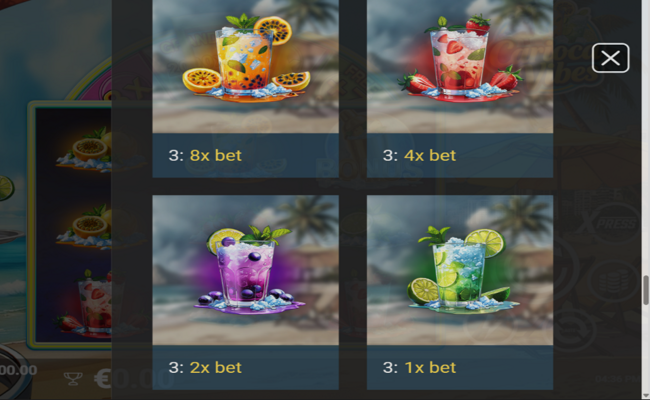Viewport: 650px width, 400px height.
Task: Close the paytable overlay with the X
Action: [x=610, y=58]
